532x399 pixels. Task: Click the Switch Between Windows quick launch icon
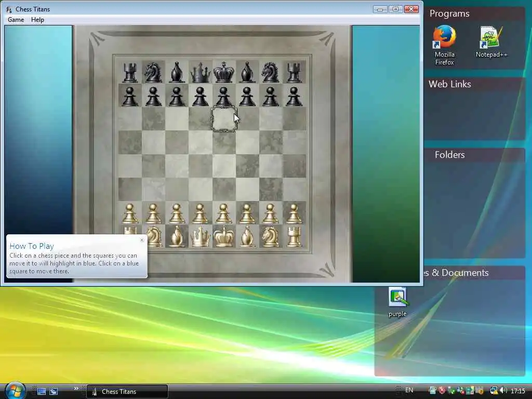(54, 391)
